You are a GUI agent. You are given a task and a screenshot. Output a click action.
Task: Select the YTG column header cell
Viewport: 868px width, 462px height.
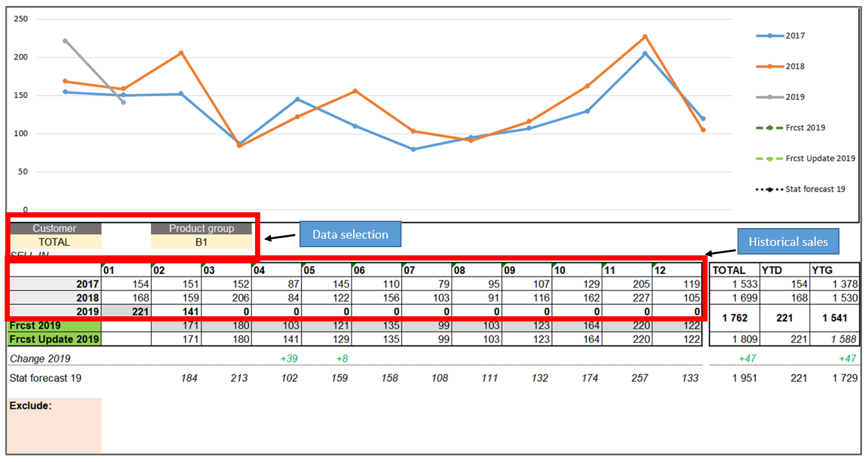point(834,270)
